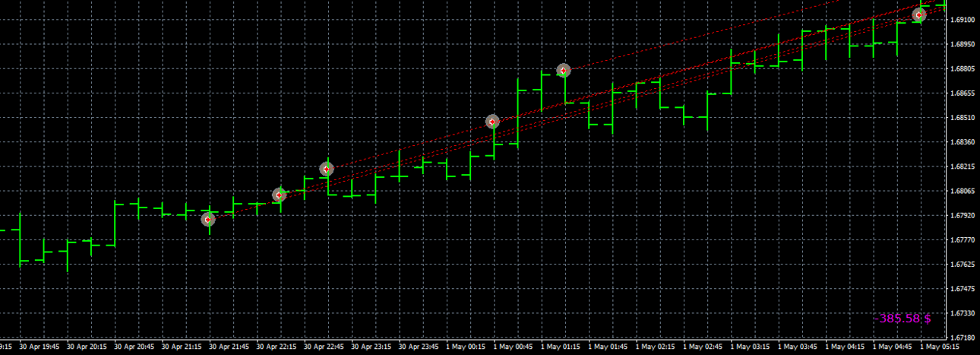Click the earliest trade marker near 1.67920

pos(207,219)
